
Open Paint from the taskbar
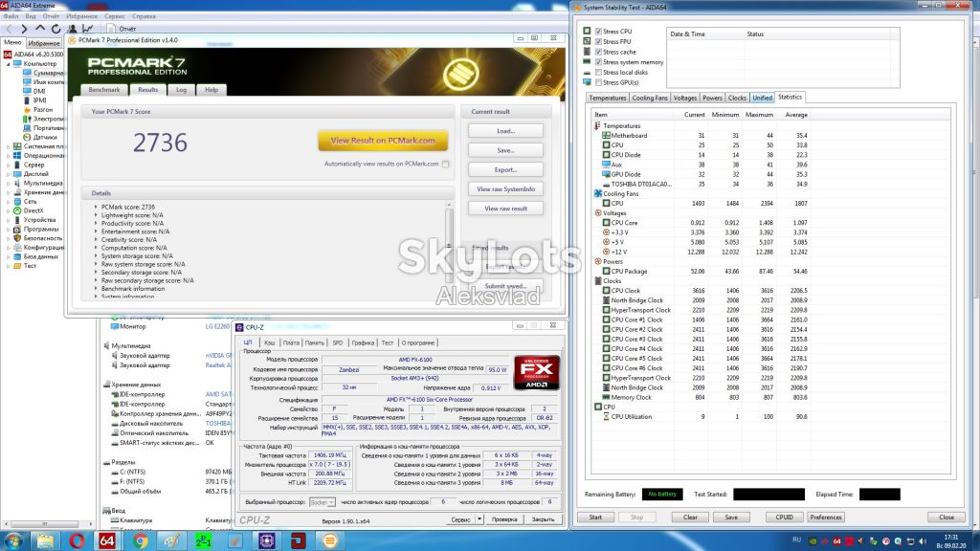coord(171,541)
